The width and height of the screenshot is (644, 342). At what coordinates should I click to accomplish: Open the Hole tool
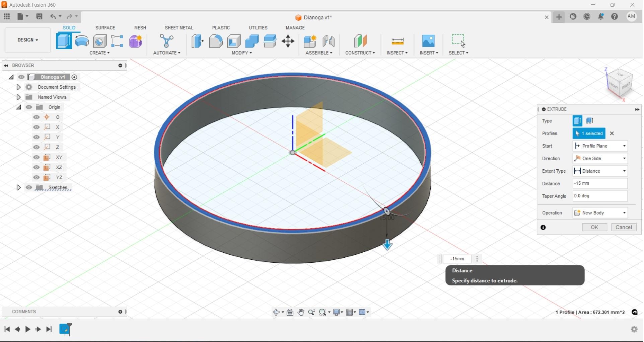point(99,41)
